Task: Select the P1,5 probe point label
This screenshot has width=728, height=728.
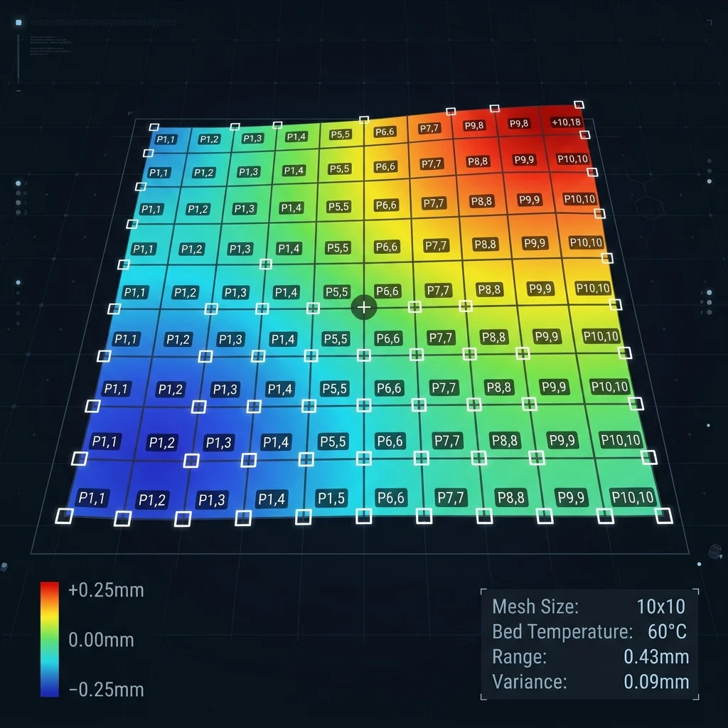Action: 331,498
